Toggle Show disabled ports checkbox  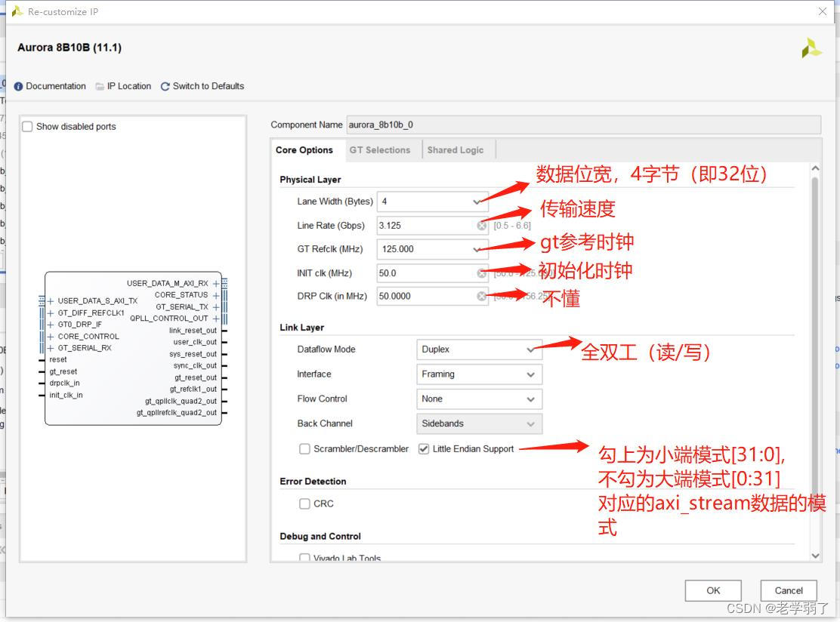(27, 126)
